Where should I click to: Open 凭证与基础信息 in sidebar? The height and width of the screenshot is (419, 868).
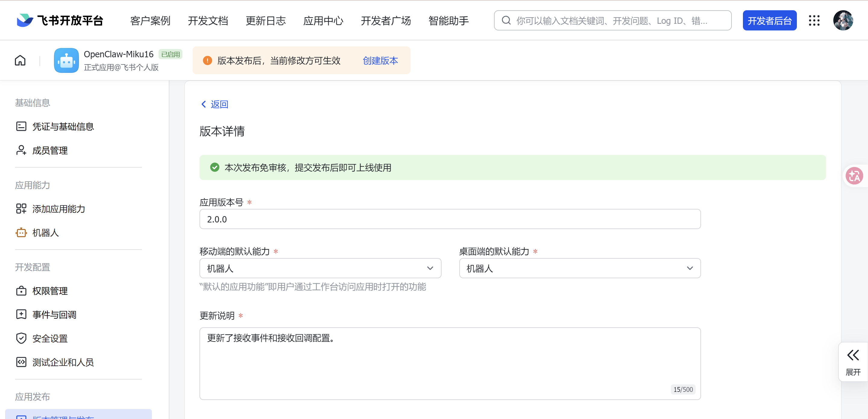[x=63, y=126]
